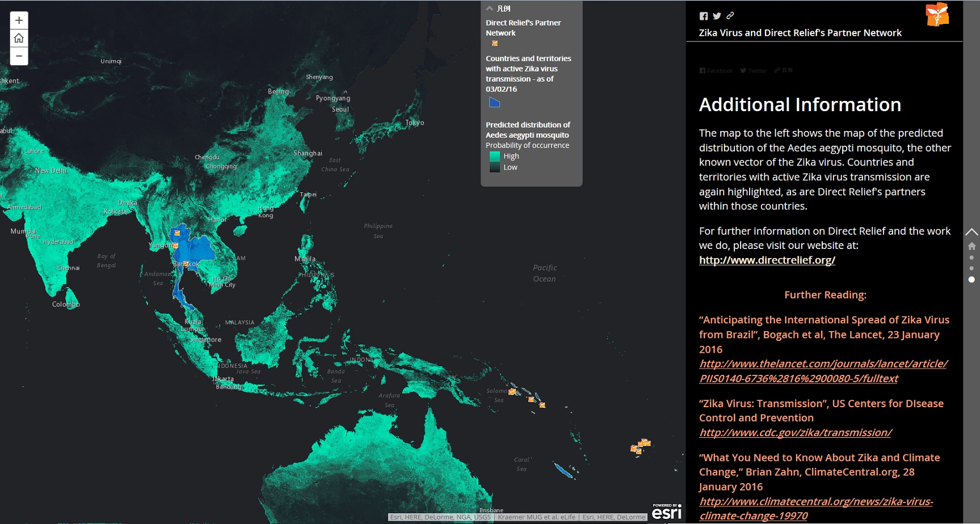980x524 pixels.
Task: Share story via Twitter icon in header
Action: [x=717, y=16]
